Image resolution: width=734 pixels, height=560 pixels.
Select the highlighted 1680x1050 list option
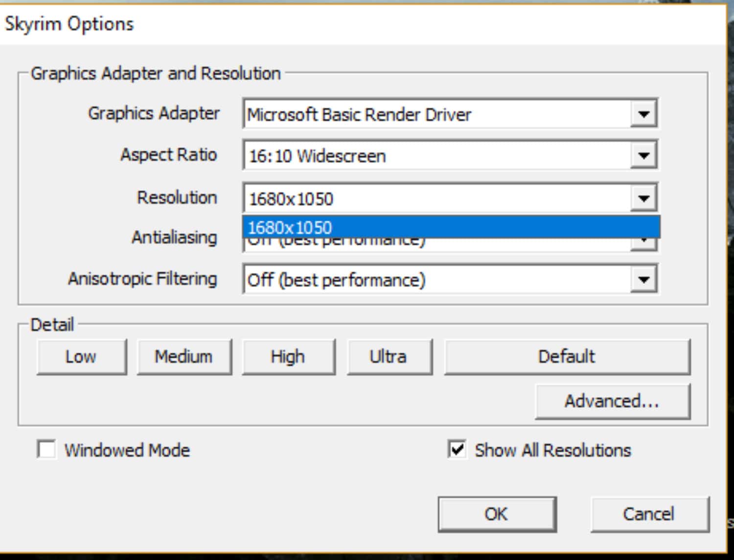click(451, 227)
